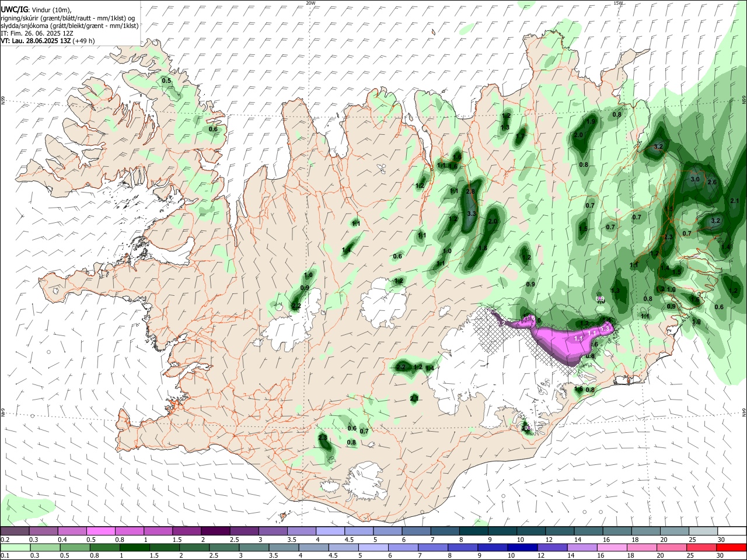Click the 1.9 precipitation value in the northeast
Image resolution: width=747 pixels, height=560 pixels.
[591, 121]
